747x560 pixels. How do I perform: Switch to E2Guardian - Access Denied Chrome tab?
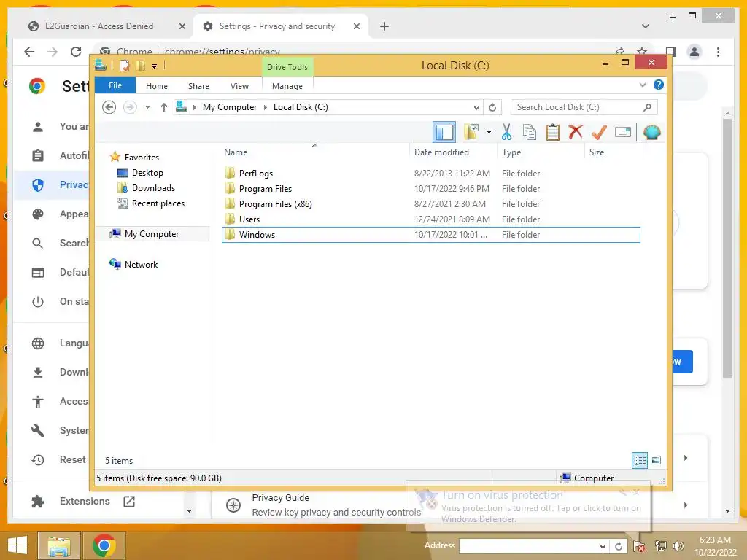99,26
